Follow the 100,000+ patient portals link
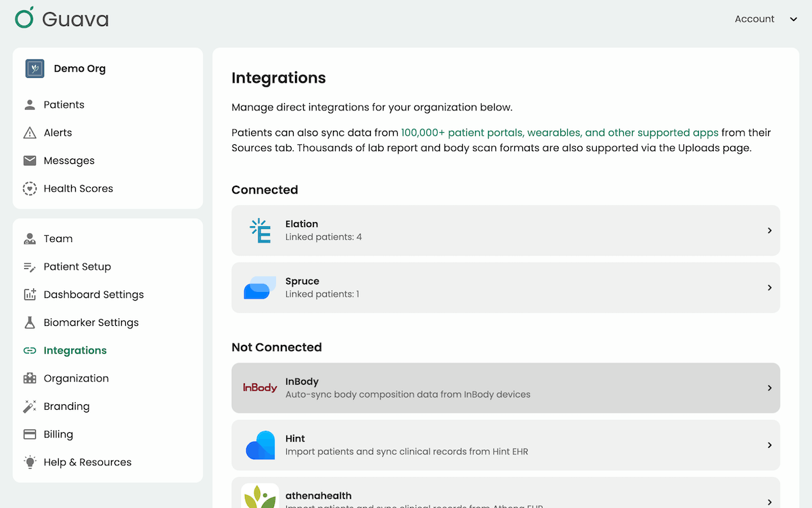Screen dimensions: 812x508 560,133
